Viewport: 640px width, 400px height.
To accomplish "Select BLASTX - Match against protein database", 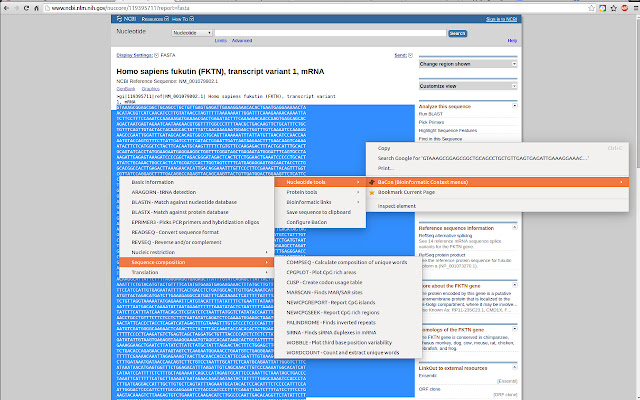I will tap(196, 212).
